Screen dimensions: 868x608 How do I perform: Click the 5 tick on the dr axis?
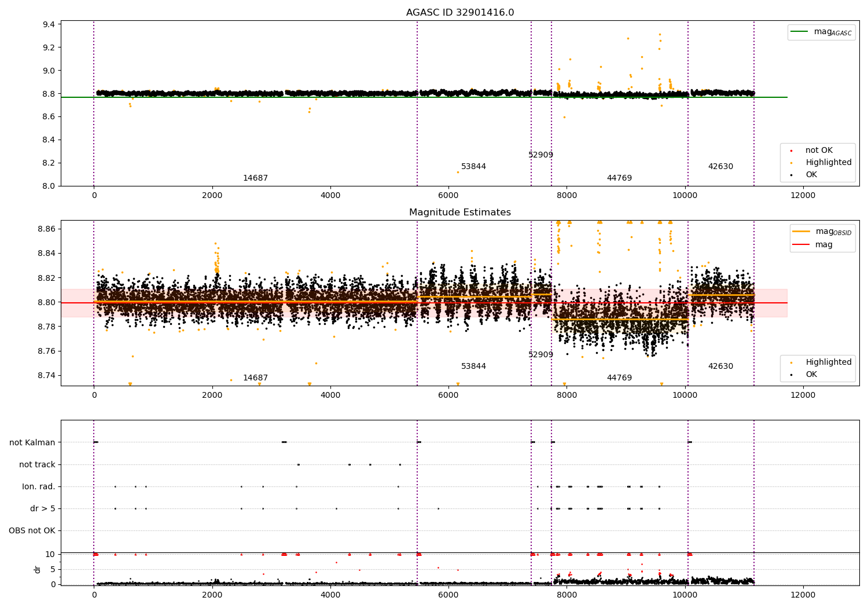[x=53, y=570]
